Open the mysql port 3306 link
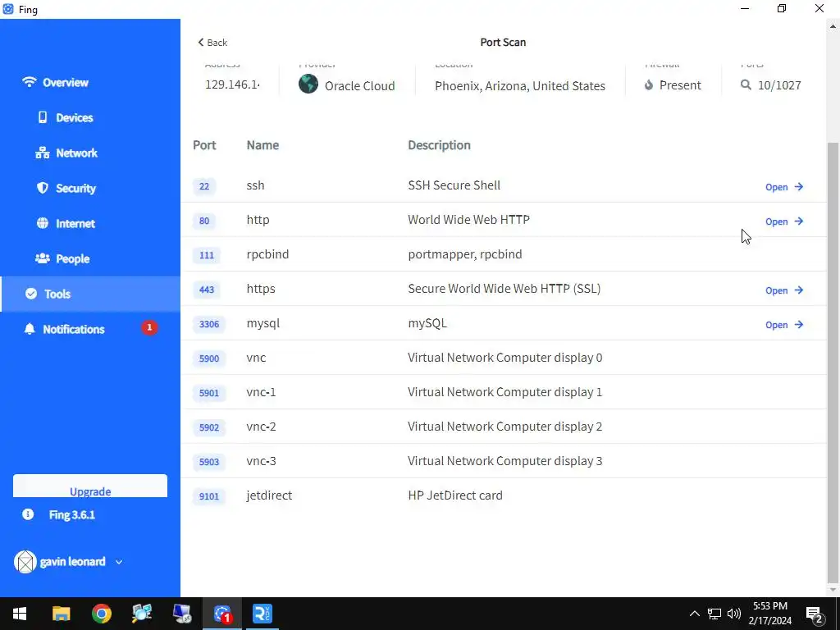 pyautogui.click(x=784, y=325)
